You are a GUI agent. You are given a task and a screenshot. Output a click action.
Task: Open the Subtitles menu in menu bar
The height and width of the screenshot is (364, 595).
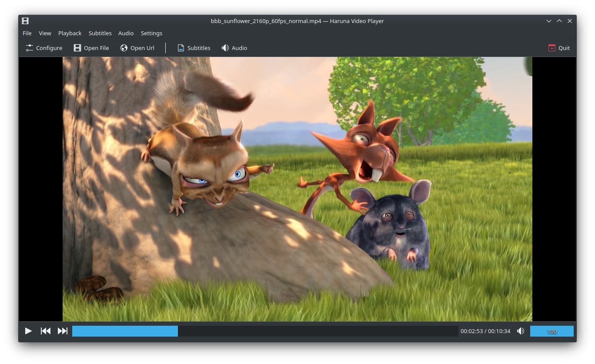pos(100,33)
